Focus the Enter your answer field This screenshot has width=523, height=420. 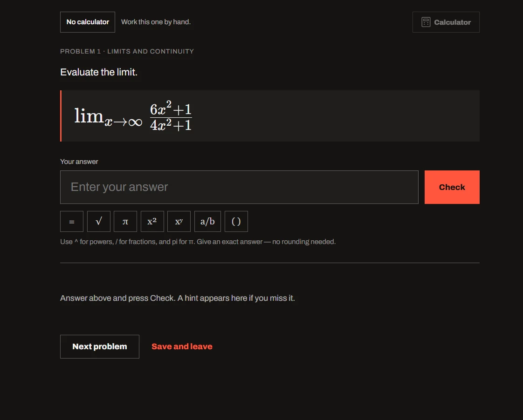239,187
